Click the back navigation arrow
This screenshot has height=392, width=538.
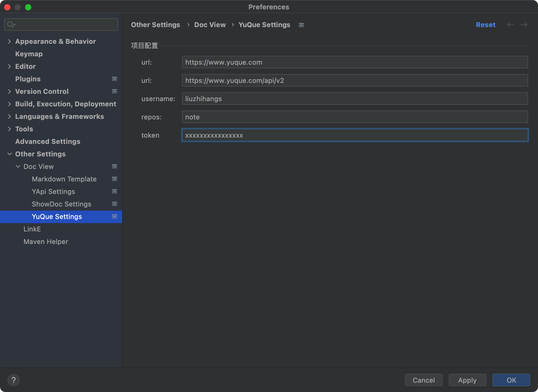[510, 24]
